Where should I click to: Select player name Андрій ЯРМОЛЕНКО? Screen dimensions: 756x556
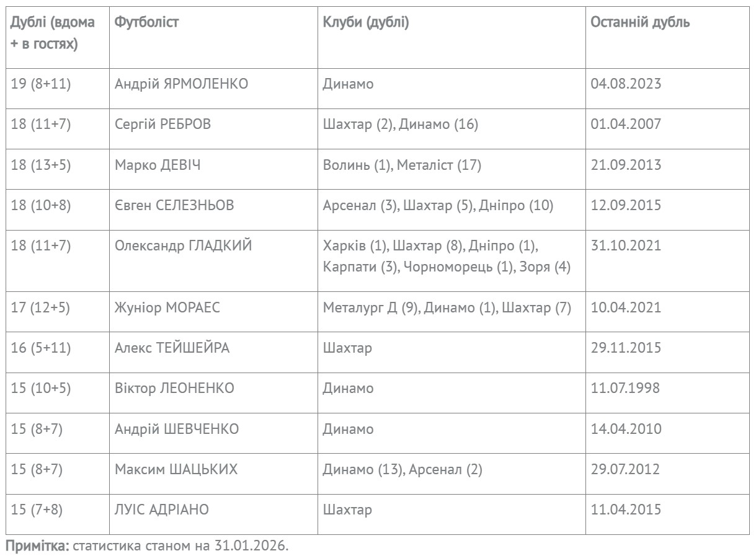pos(181,84)
